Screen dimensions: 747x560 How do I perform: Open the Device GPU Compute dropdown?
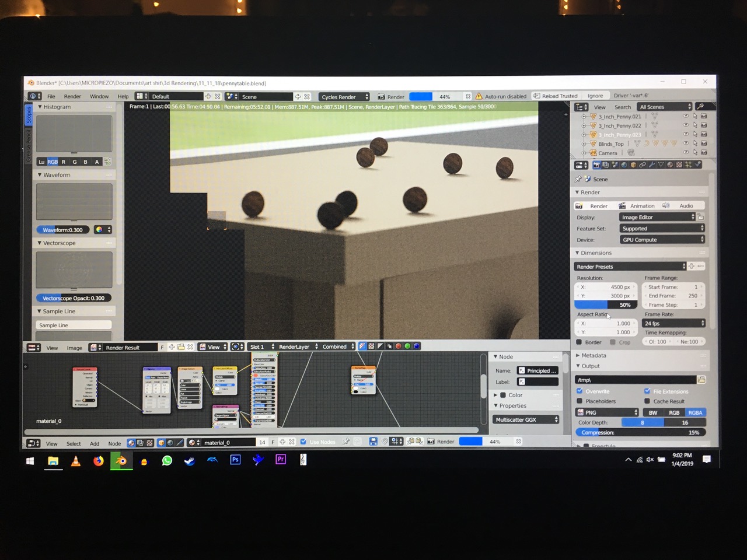pos(662,239)
